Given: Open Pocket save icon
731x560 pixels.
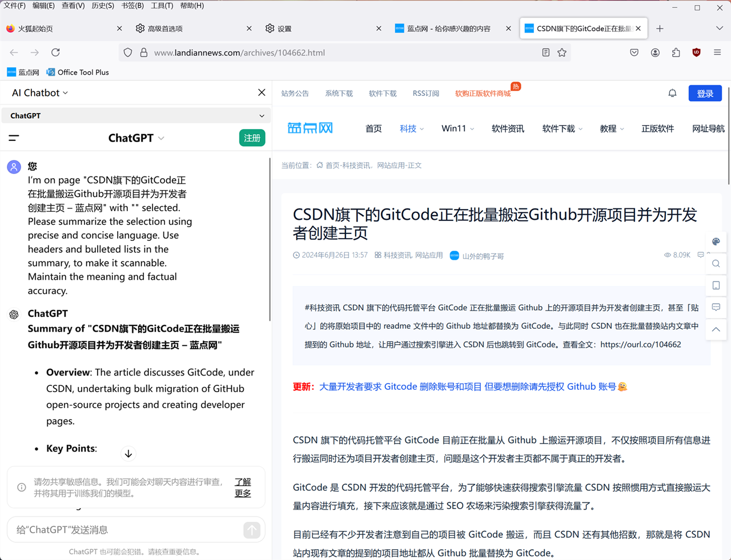Looking at the screenshot, I should [x=634, y=53].
